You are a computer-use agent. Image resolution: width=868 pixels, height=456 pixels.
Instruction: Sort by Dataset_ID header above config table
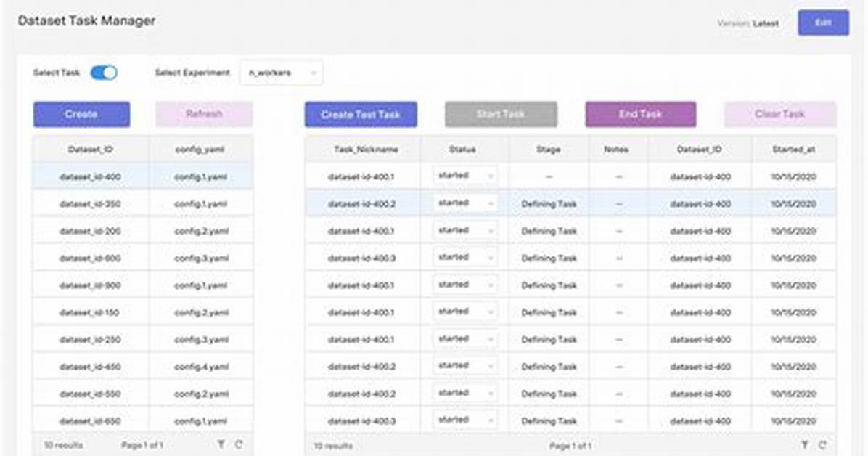tap(90, 150)
